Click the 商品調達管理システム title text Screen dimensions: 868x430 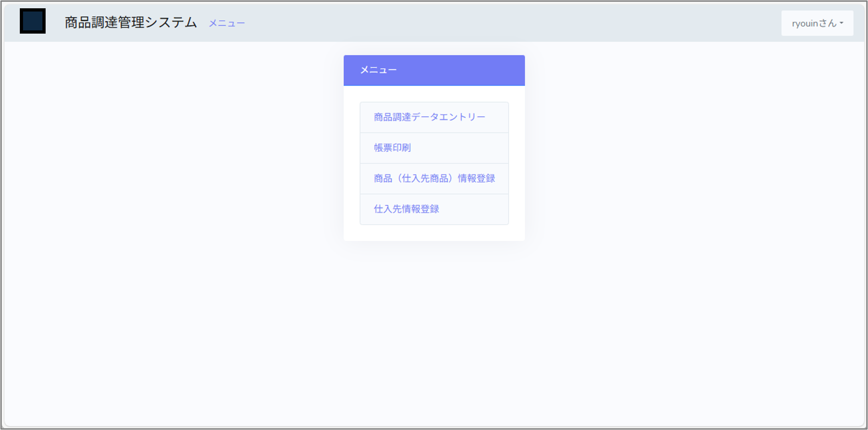[130, 23]
